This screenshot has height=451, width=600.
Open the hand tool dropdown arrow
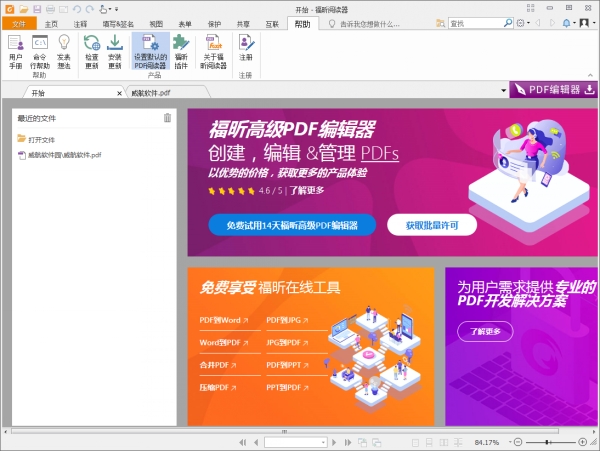[x=110, y=9]
